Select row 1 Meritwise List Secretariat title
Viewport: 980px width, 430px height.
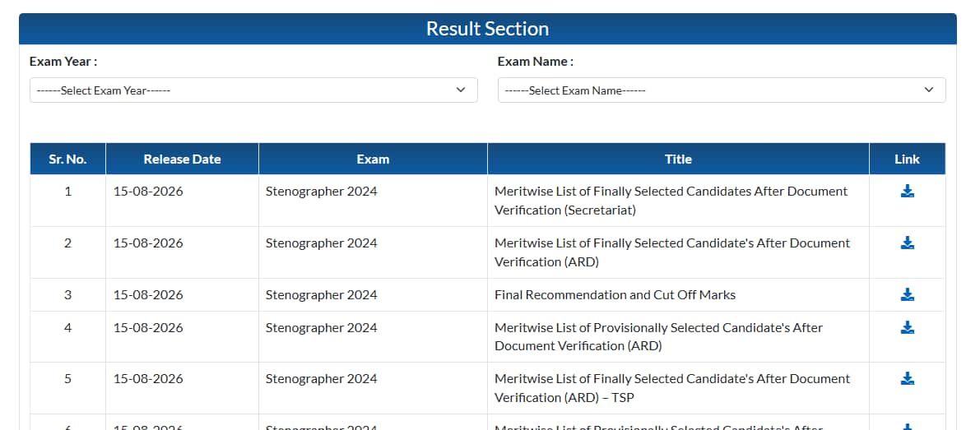tap(671, 201)
